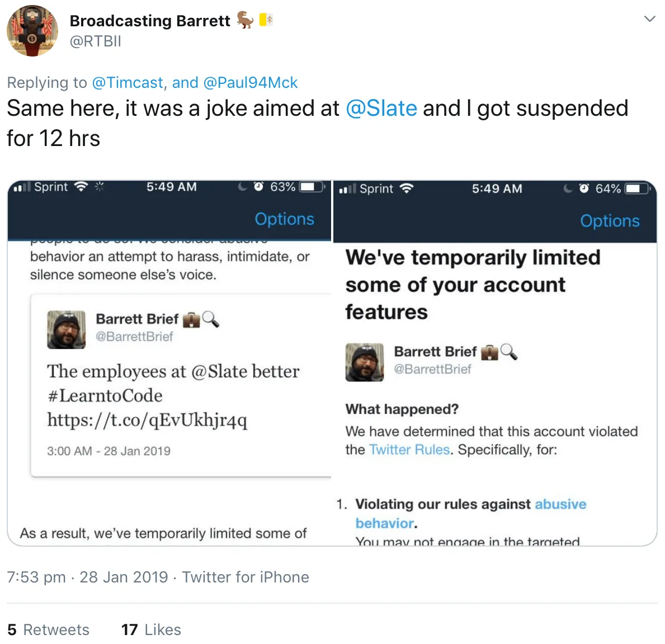Open the tweet options chevron menu

[x=649, y=19]
